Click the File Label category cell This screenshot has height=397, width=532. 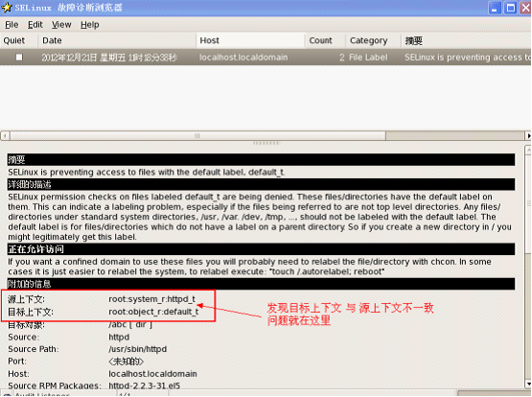pos(368,58)
